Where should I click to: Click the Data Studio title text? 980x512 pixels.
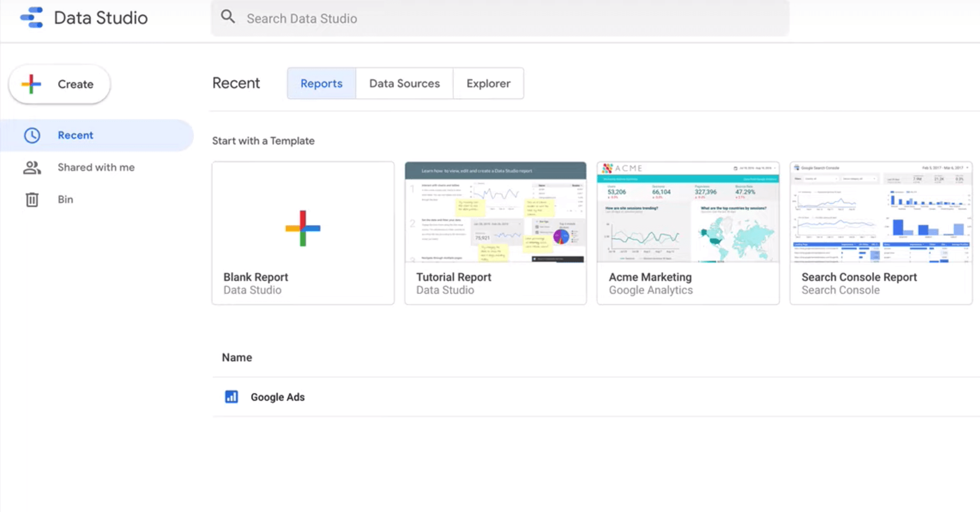click(x=101, y=18)
